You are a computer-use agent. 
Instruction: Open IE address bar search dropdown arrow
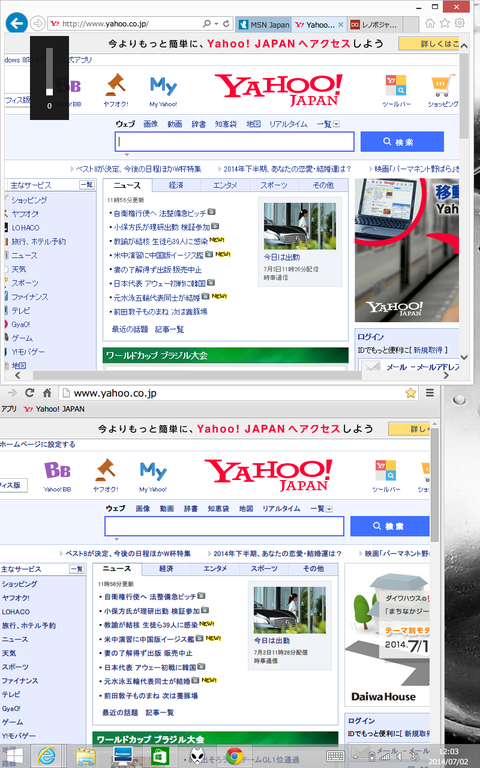point(216,24)
